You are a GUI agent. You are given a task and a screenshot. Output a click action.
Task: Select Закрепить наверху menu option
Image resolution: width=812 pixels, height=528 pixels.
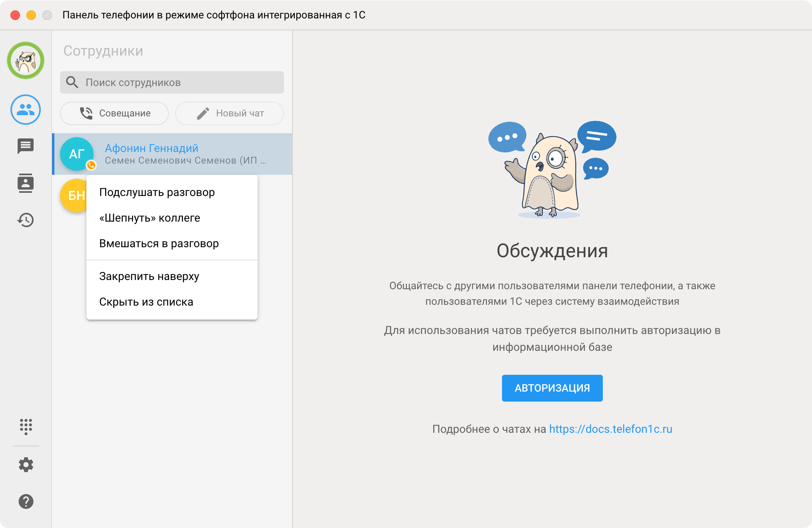172,276
